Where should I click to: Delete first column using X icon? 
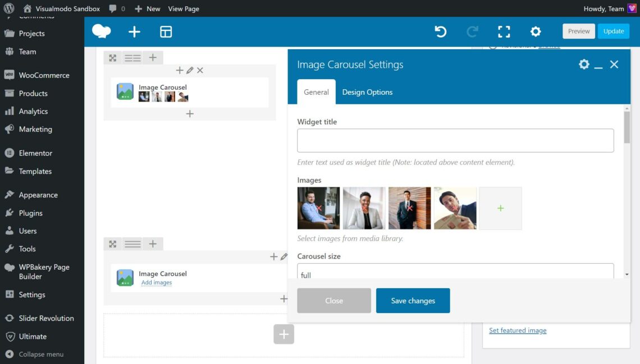tap(200, 71)
